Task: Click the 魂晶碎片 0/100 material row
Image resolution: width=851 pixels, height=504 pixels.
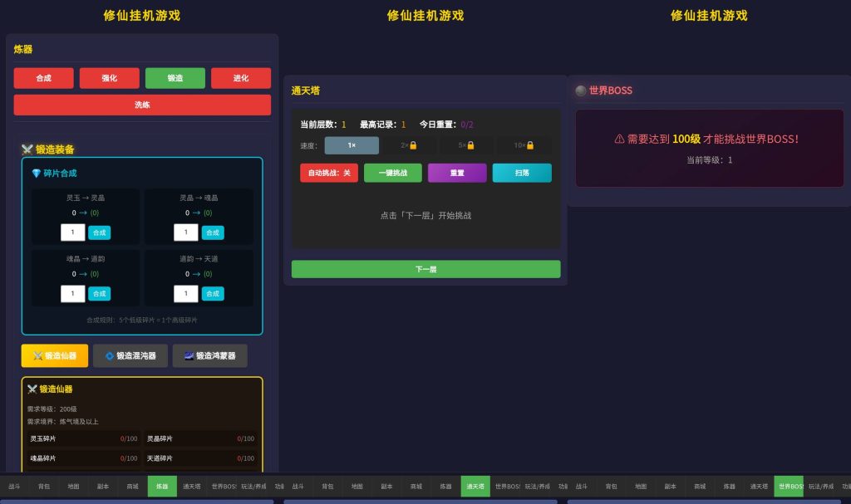Action: [84, 458]
